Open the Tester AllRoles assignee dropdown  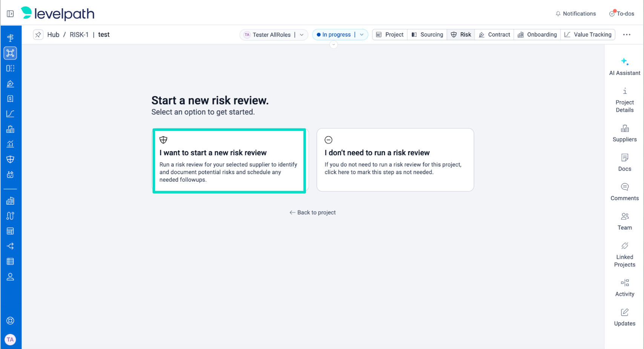point(302,35)
